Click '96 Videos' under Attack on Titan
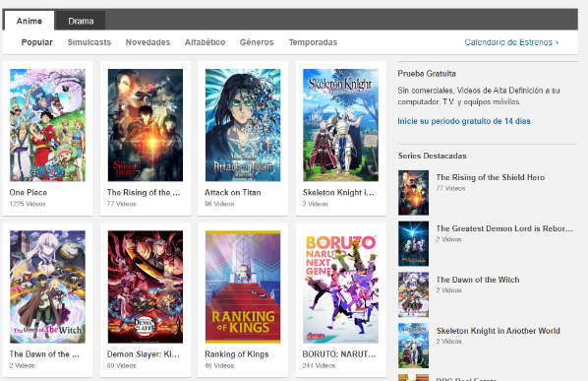Screen dimensions: 588x381 click(x=219, y=204)
